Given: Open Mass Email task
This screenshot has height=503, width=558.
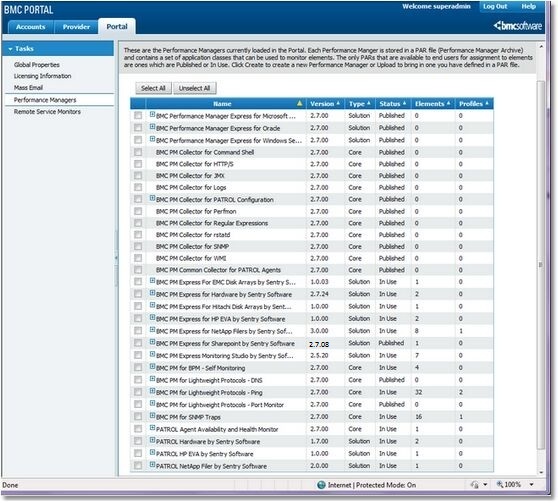Looking at the screenshot, I should pos(28,88).
